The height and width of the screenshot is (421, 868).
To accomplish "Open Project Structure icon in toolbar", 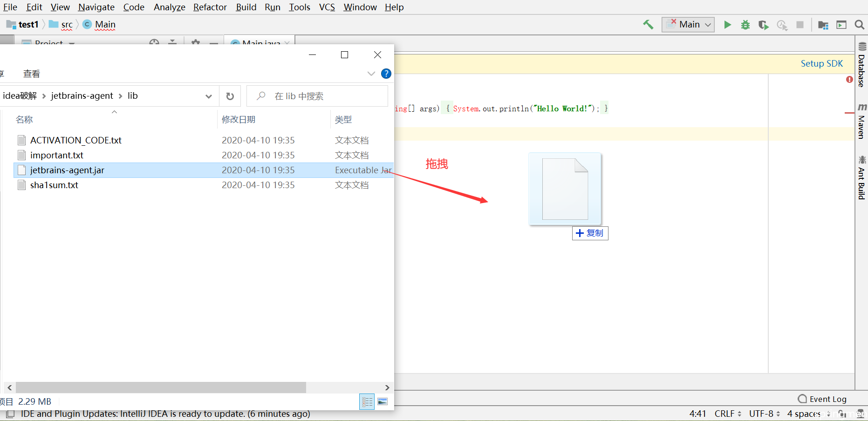I will click(823, 25).
